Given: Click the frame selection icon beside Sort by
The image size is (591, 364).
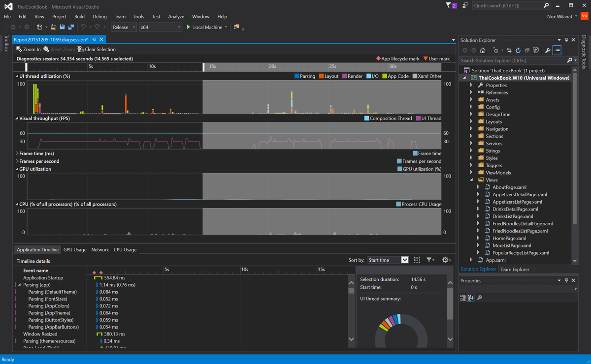Looking at the screenshot, I should point(417,260).
